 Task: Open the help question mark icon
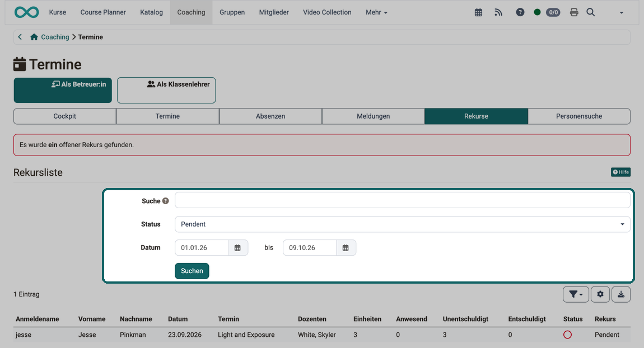pyautogui.click(x=520, y=12)
